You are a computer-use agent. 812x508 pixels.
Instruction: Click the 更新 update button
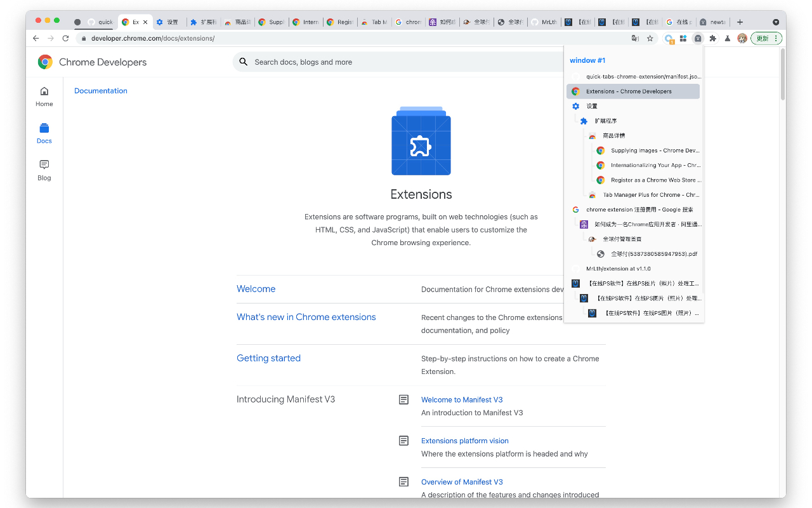(x=766, y=38)
